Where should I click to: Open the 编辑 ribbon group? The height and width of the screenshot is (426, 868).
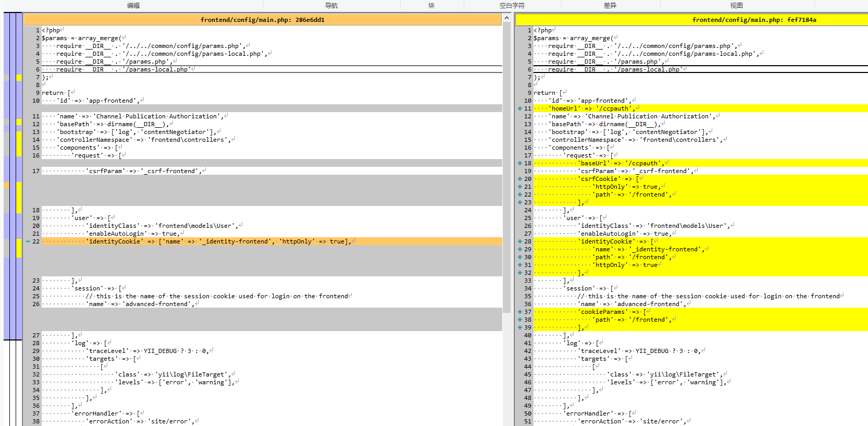pos(133,6)
